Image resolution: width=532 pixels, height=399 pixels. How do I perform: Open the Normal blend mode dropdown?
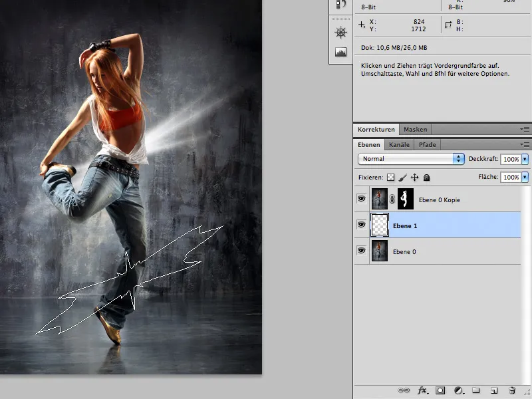(411, 159)
